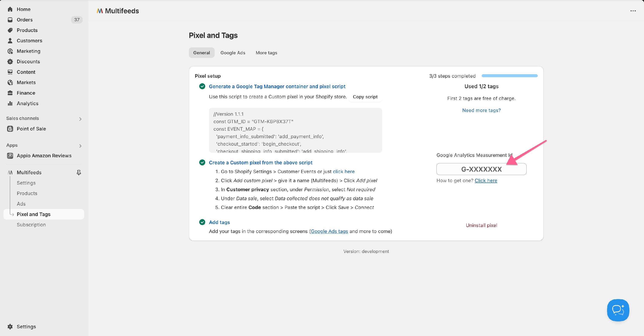This screenshot has height=336, width=644.
Task: Switch to the Google Ads tab
Action: tap(233, 53)
